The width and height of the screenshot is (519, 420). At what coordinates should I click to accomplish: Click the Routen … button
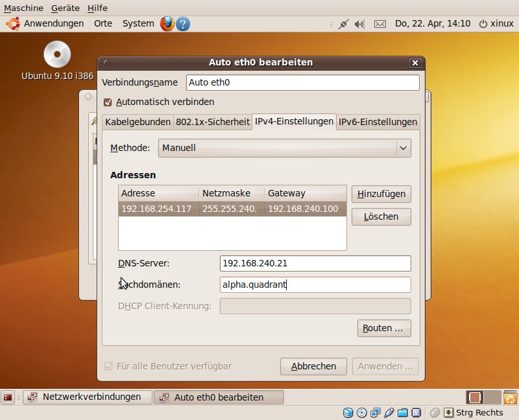point(384,328)
